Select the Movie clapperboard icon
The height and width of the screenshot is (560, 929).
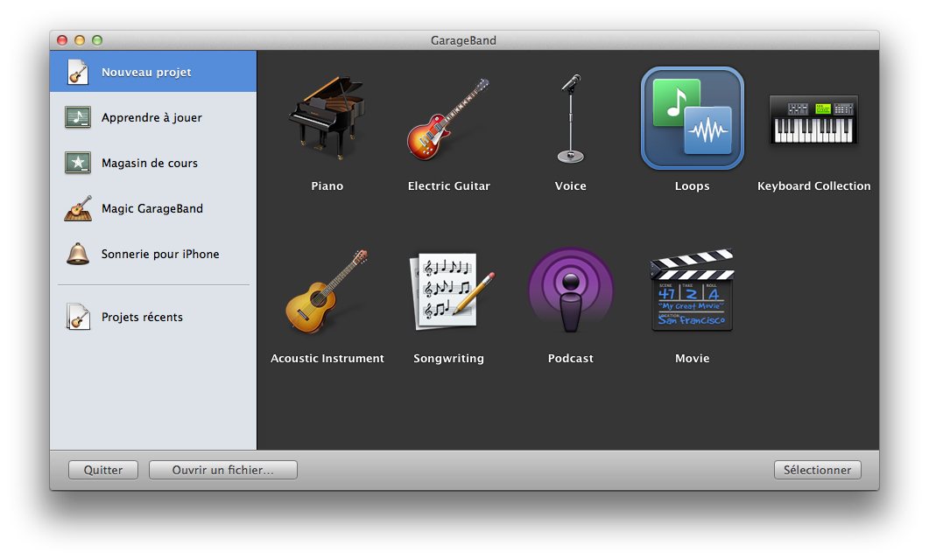pos(692,292)
